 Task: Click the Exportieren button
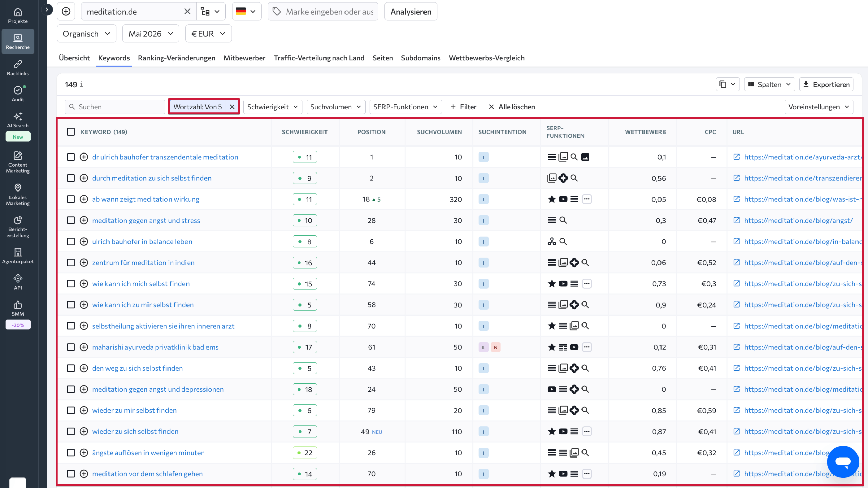click(826, 84)
